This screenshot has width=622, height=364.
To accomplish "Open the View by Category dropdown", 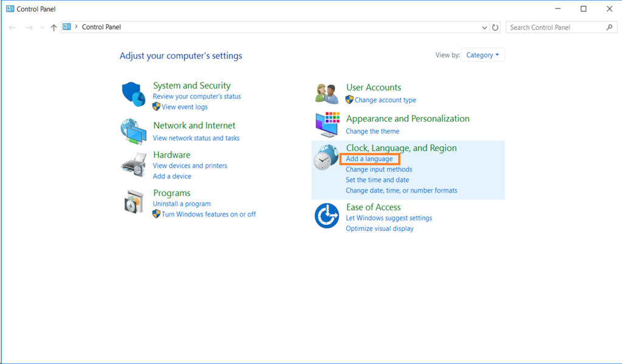I will [x=482, y=55].
